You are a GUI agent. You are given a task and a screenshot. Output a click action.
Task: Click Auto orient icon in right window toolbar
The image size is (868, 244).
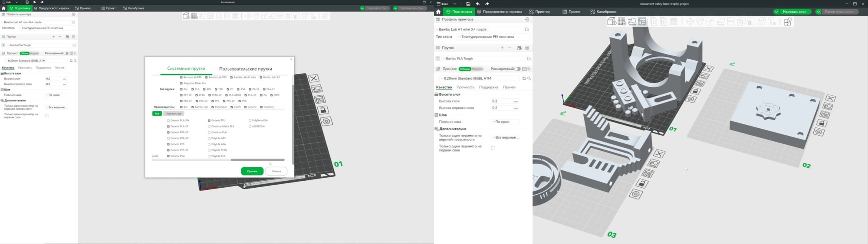pyautogui.click(x=632, y=21)
